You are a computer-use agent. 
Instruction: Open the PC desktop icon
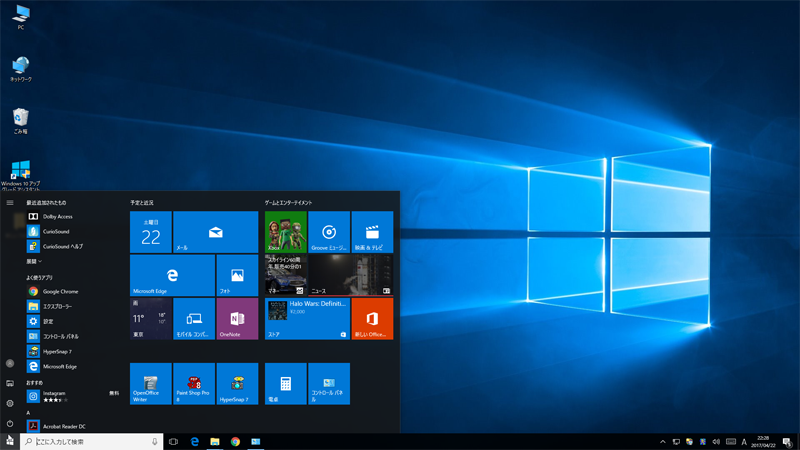click(20, 17)
